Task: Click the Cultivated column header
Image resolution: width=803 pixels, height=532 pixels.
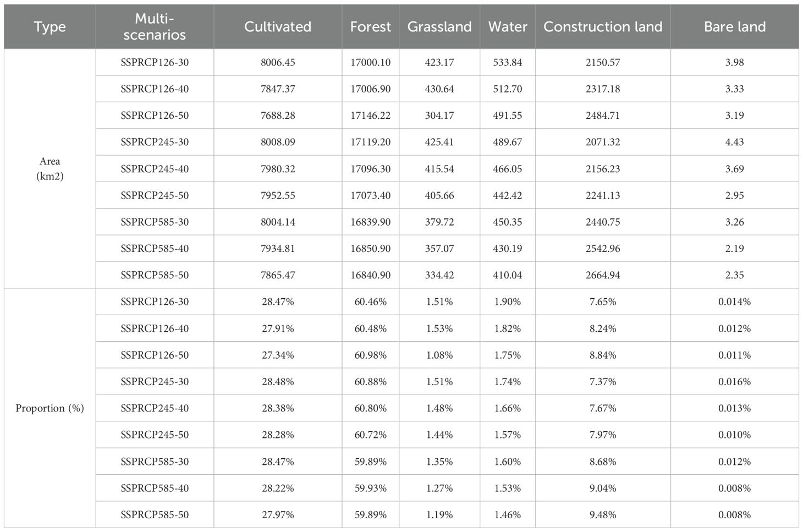Action: [278, 27]
